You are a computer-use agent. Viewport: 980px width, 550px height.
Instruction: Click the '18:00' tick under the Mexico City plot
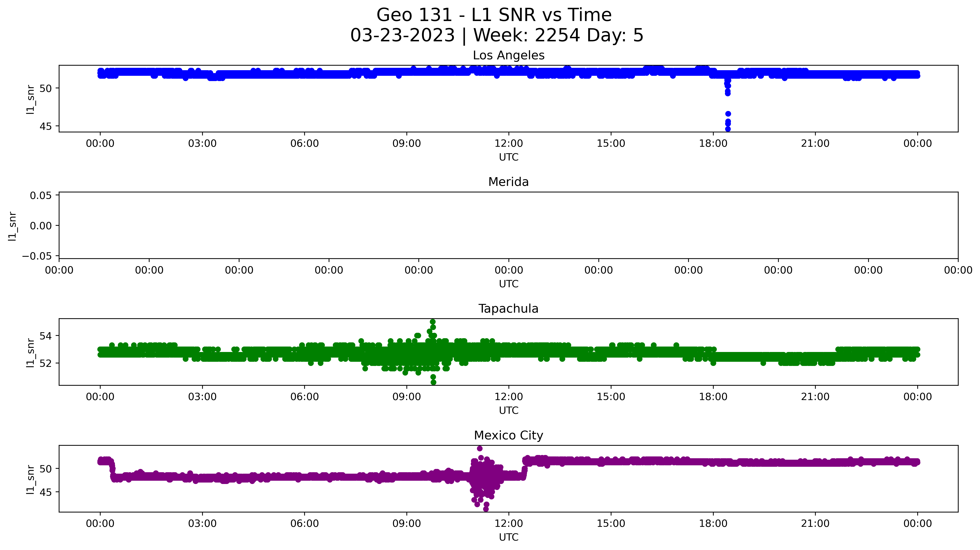713,524
